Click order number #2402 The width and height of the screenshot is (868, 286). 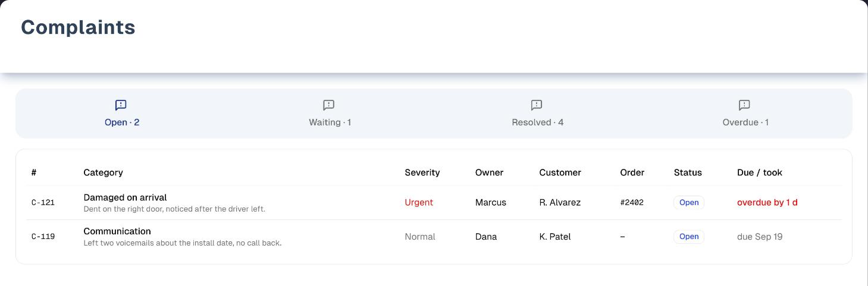click(632, 203)
